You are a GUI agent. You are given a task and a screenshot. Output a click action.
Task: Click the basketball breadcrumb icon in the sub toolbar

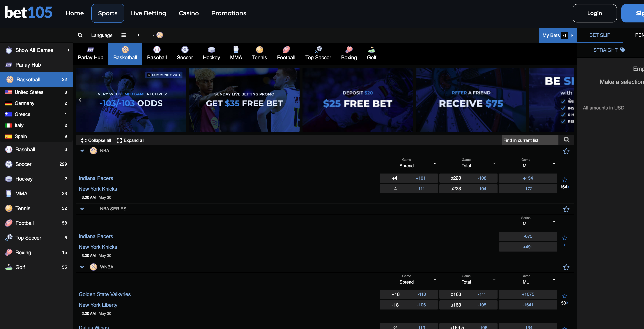[160, 35]
